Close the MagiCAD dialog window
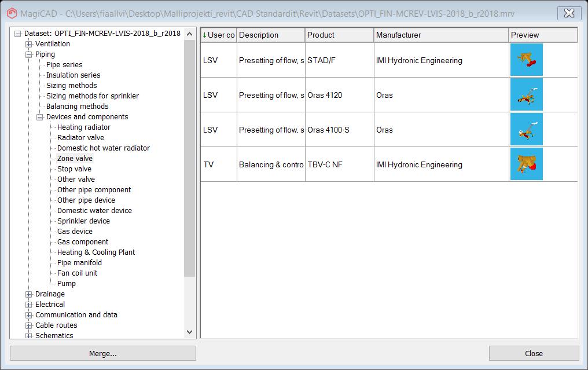Viewport: 588px width, 370px height. click(569, 13)
